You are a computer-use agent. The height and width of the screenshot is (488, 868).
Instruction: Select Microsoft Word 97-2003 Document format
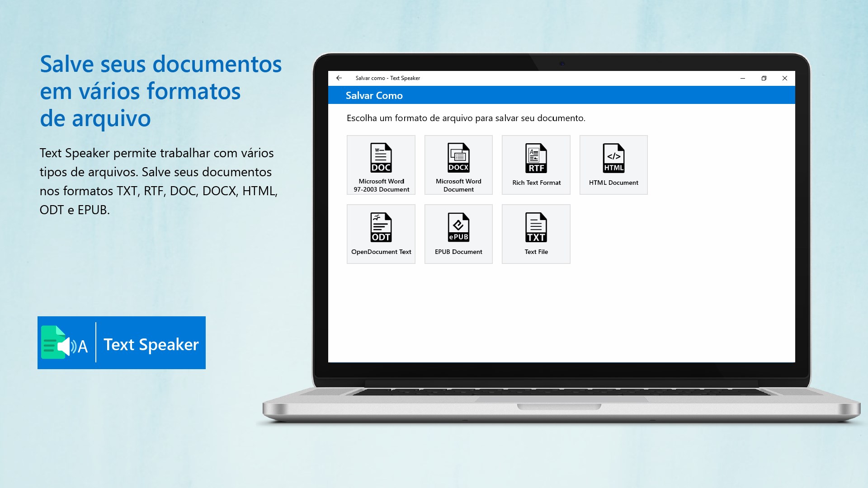pos(381,164)
